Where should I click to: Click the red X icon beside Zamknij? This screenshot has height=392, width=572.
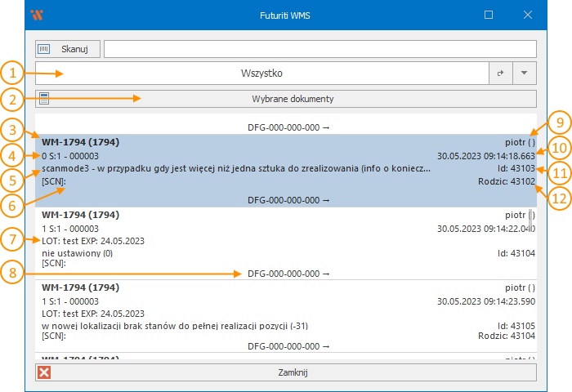pyautogui.click(x=45, y=372)
